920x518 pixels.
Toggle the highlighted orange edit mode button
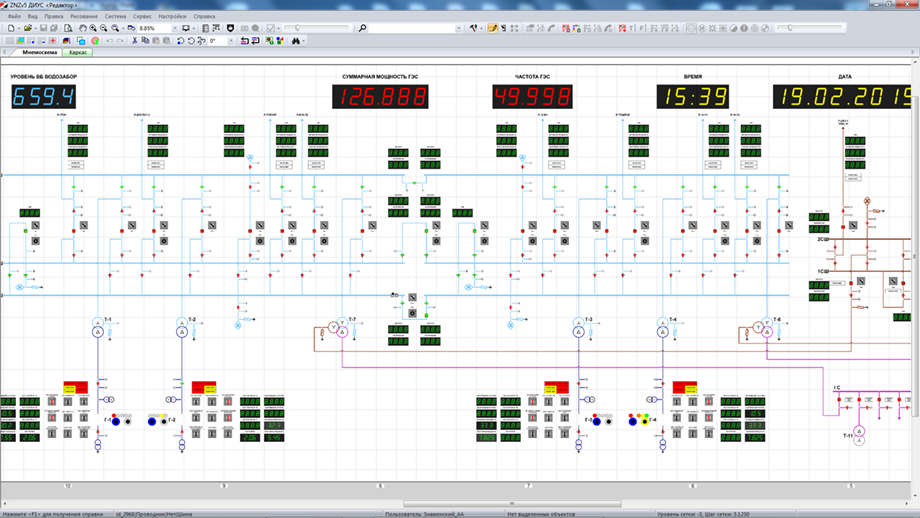[493, 28]
